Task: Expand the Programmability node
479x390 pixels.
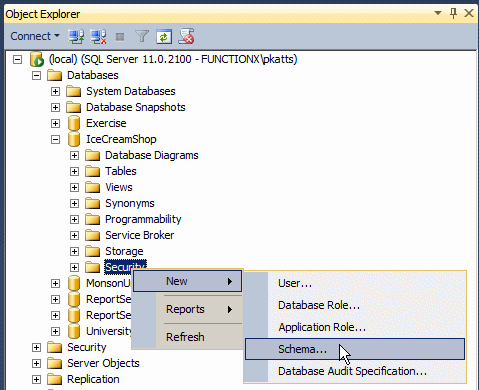Action: point(74,220)
